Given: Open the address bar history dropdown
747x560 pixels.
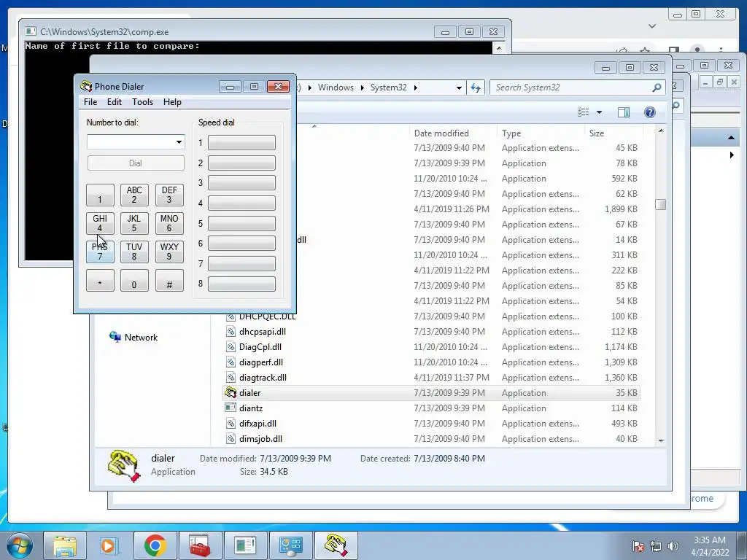Looking at the screenshot, I should click(459, 87).
